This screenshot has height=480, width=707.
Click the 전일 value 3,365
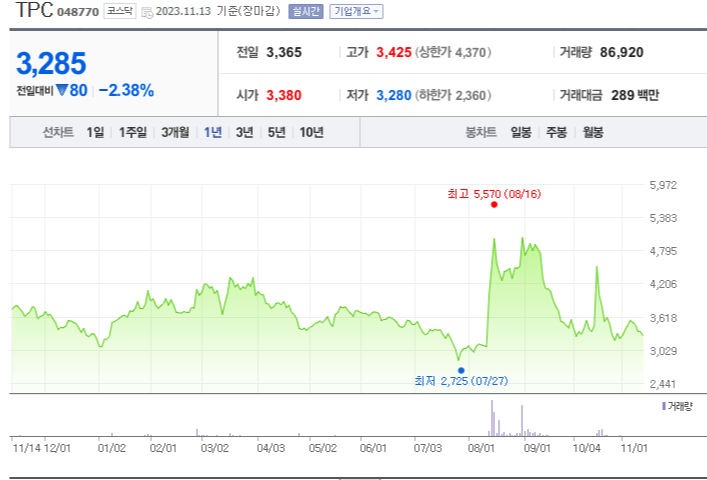coord(284,52)
